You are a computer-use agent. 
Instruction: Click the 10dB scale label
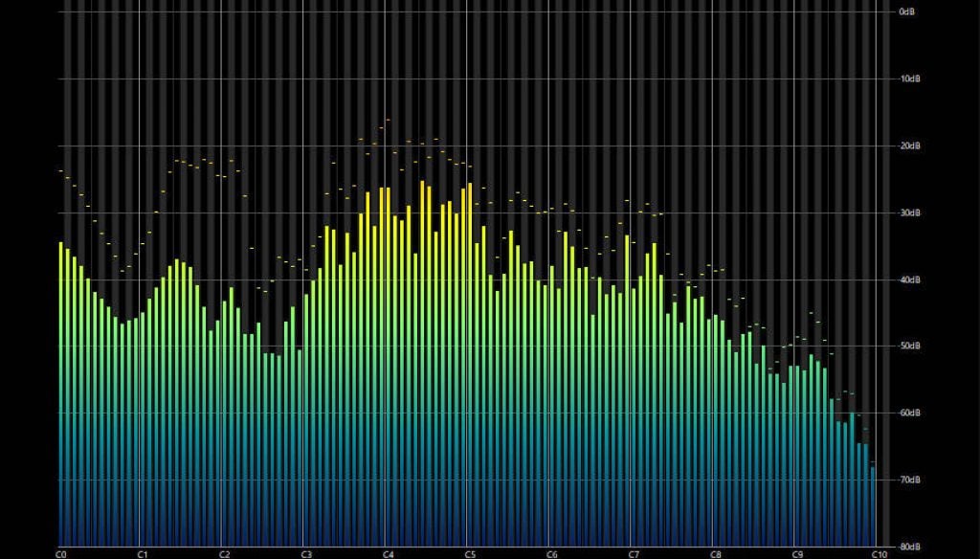[911, 78]
